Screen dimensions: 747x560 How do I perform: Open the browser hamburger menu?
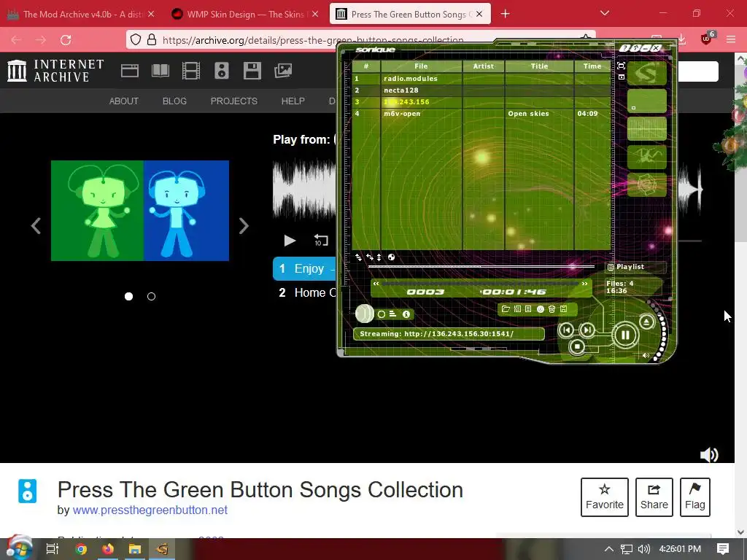click(x=731, y=39)
